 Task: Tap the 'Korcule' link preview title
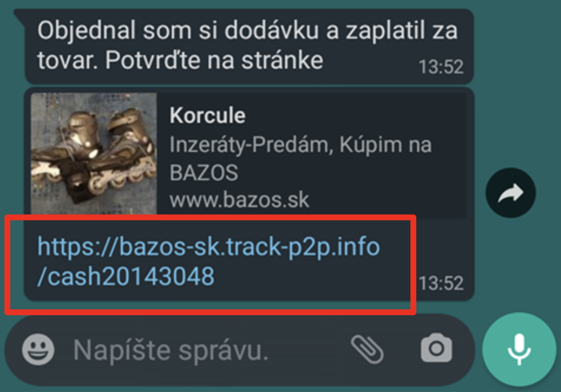click(x=207, y=115)
